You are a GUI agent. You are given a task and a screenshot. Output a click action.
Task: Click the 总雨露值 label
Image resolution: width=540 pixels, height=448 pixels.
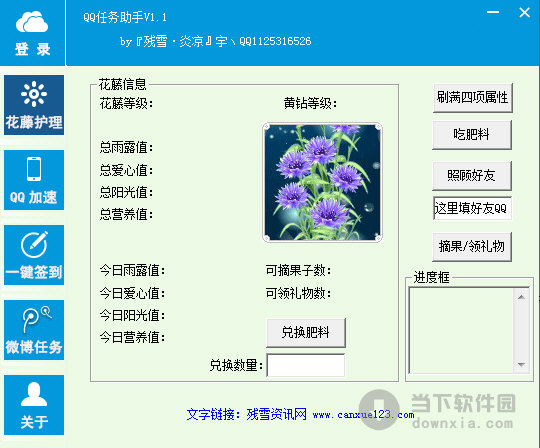pyautogui.click(x=126, y=148)
